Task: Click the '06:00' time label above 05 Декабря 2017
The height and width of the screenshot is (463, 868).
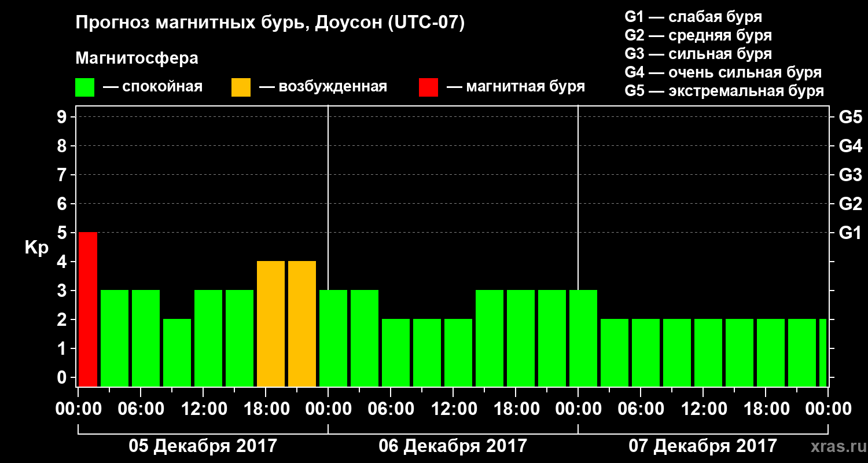Action: tap(141, 409)
